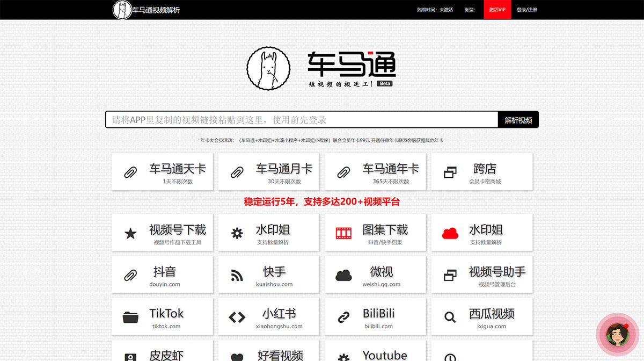644x361 pixels.
Task: Click the video link input field
Action: click(x=301, y=119)
